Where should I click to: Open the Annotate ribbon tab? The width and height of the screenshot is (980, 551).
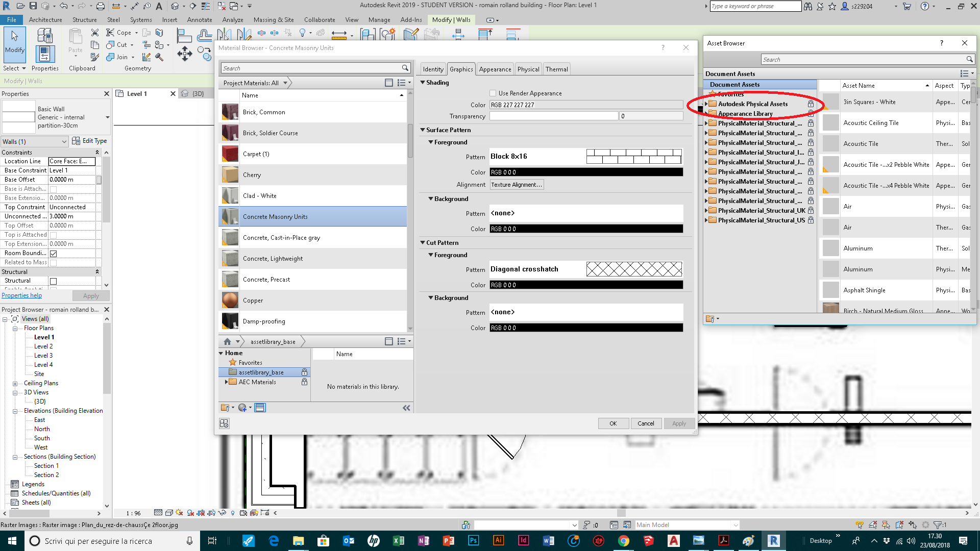click(x=199, y=20)
